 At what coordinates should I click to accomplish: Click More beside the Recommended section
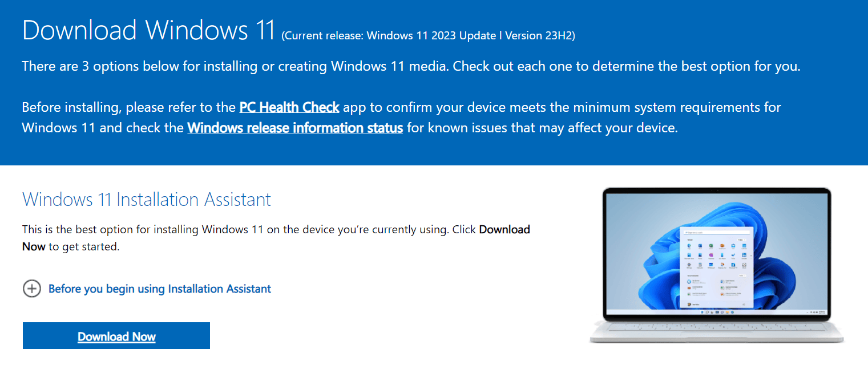742,275
